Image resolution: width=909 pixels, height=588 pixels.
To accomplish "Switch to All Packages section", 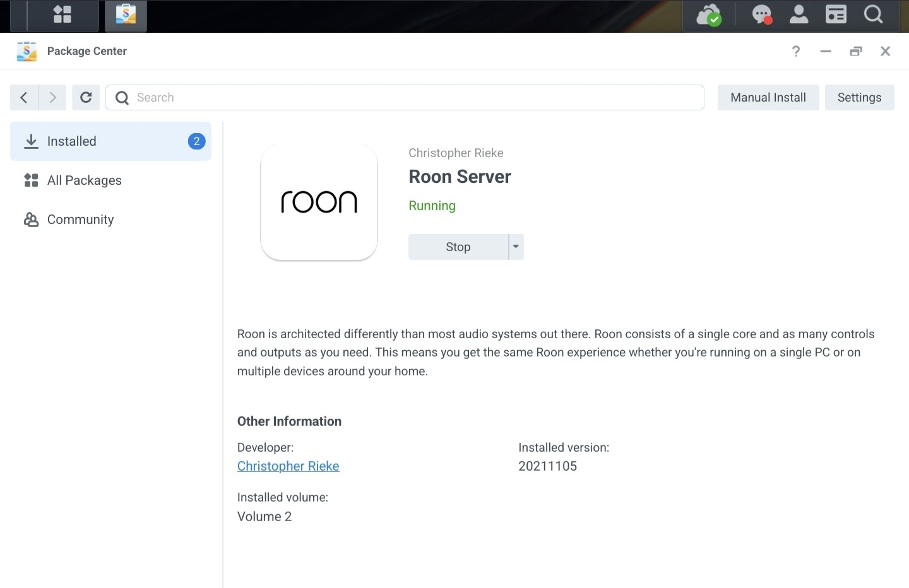I will coord(85,180).
